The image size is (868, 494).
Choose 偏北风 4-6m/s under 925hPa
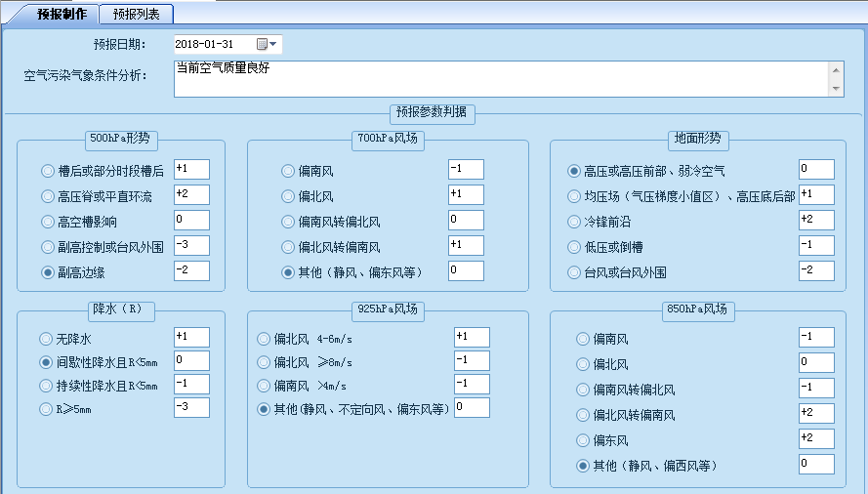click(x=265, y=339)
